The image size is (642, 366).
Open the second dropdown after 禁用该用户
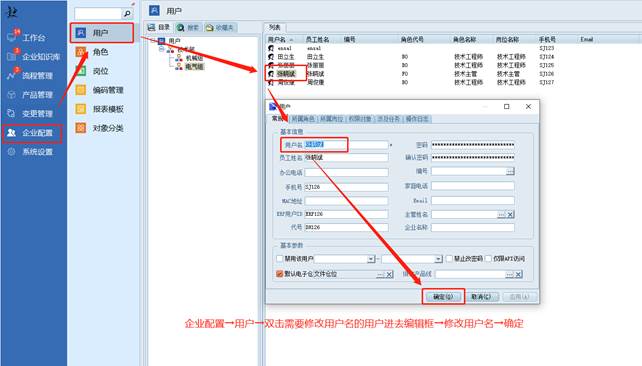(439, 259)
